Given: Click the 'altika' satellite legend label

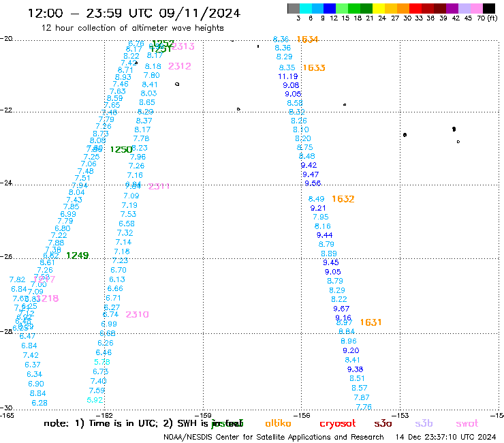Looking at the screenshot, I should [278, 423].
